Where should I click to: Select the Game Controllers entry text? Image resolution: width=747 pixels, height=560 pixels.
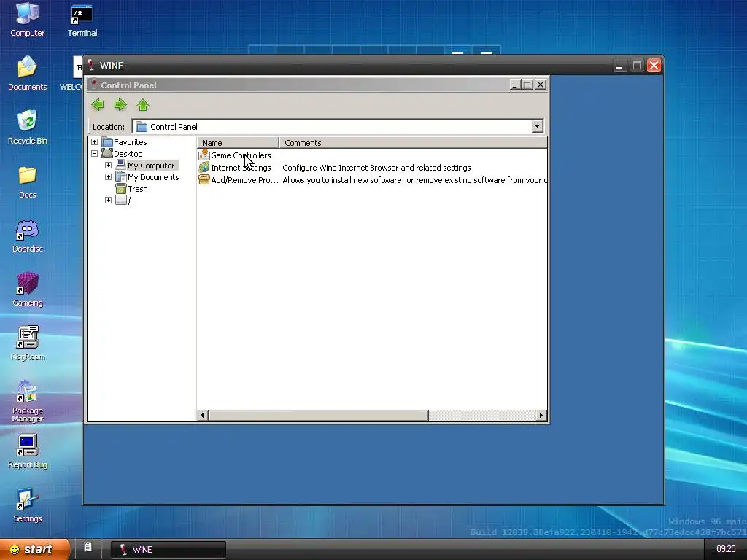point(241,155)
